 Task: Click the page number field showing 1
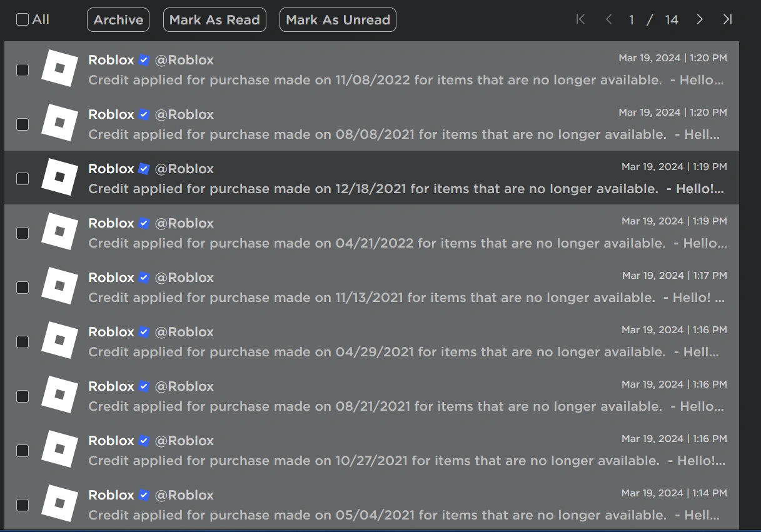(x=632, y=19)
